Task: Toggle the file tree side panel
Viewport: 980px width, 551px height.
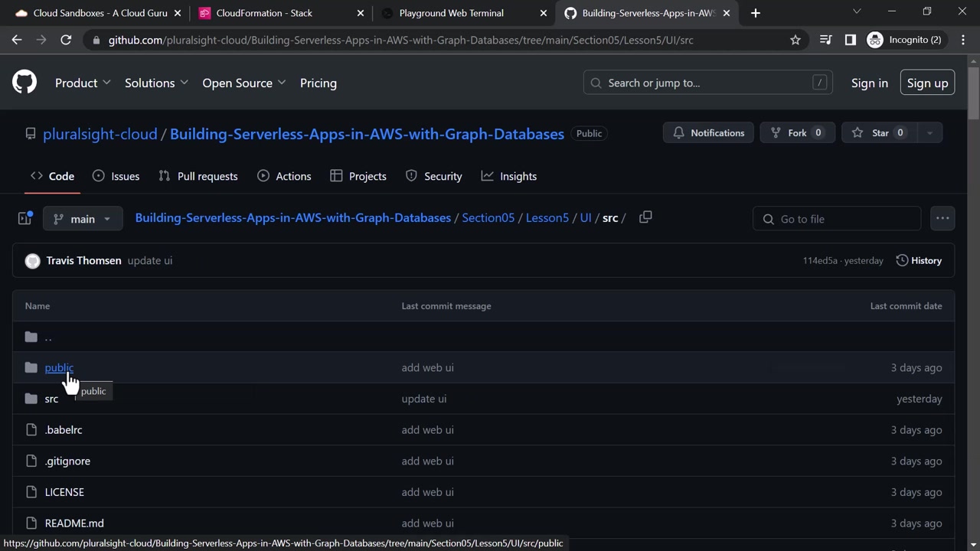Action: (25, 219)
